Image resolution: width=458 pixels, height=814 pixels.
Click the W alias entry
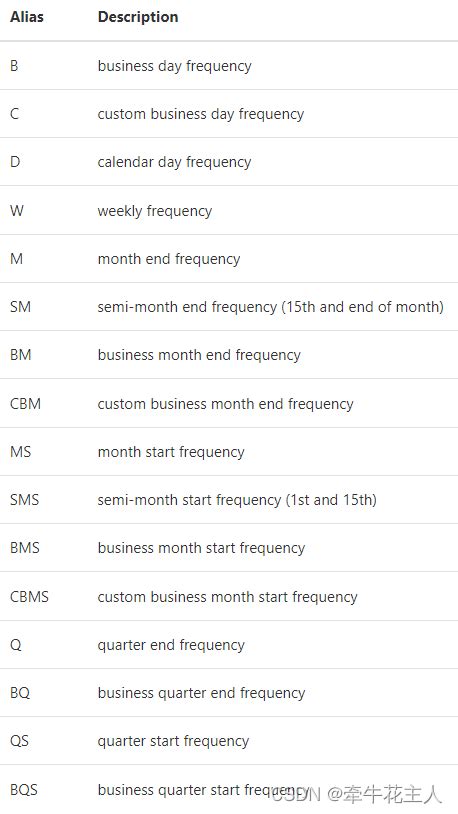click(x=17, y=211)
